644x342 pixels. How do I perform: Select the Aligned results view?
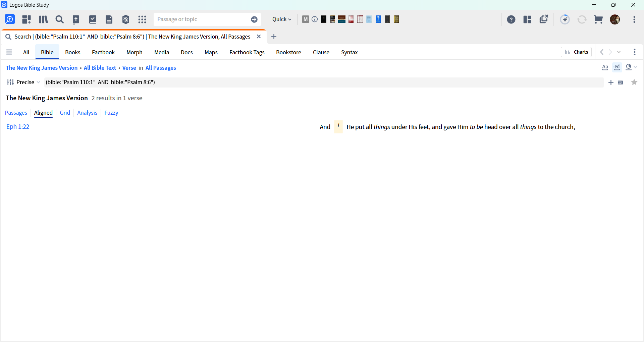pyautogui.click(x=43, y=113)
